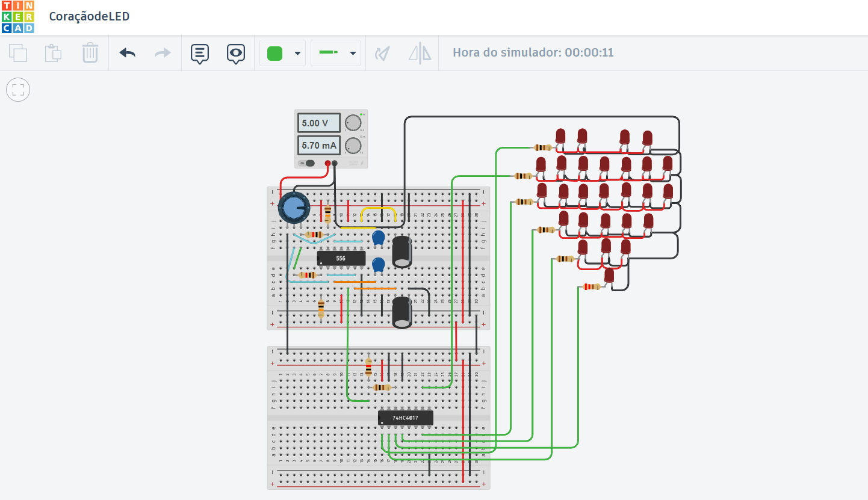Click the copy icon in toolbar

[18, 53]
